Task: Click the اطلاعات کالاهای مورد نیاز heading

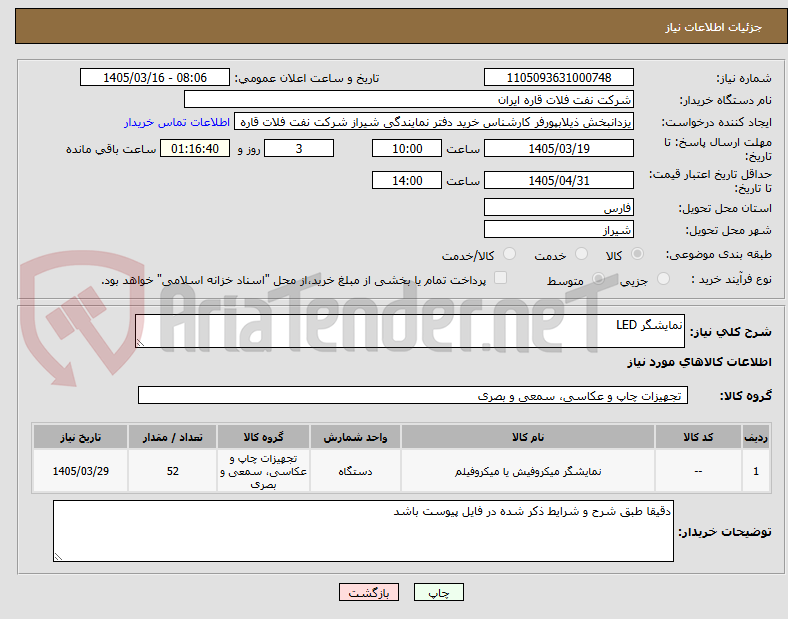Action: (x=699, y=362)
